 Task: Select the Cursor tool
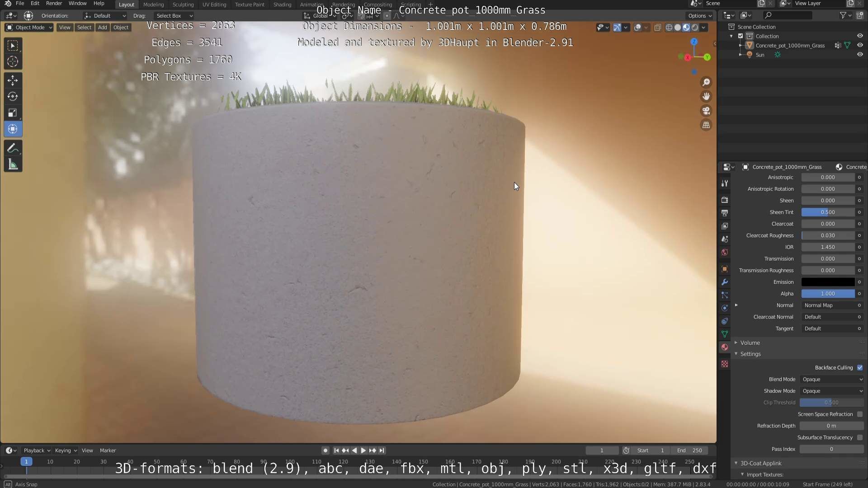[x=13, y=61]
